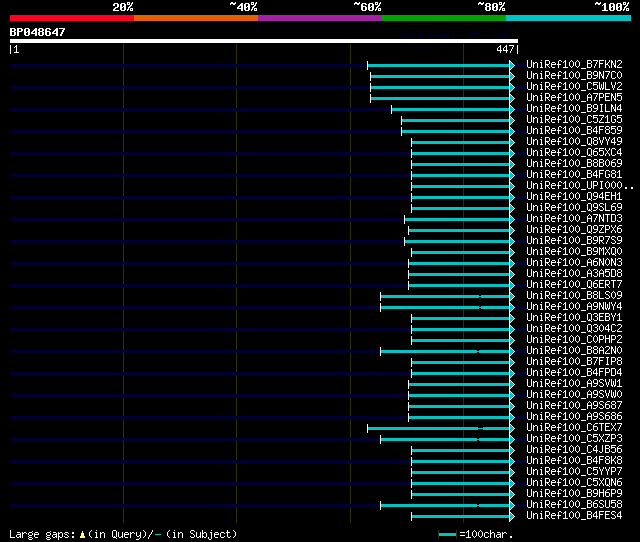Viewport: 640px width, 542px height.
Task: Open UniRef100_C5XQN6 entry
Action: pos(574,483)
